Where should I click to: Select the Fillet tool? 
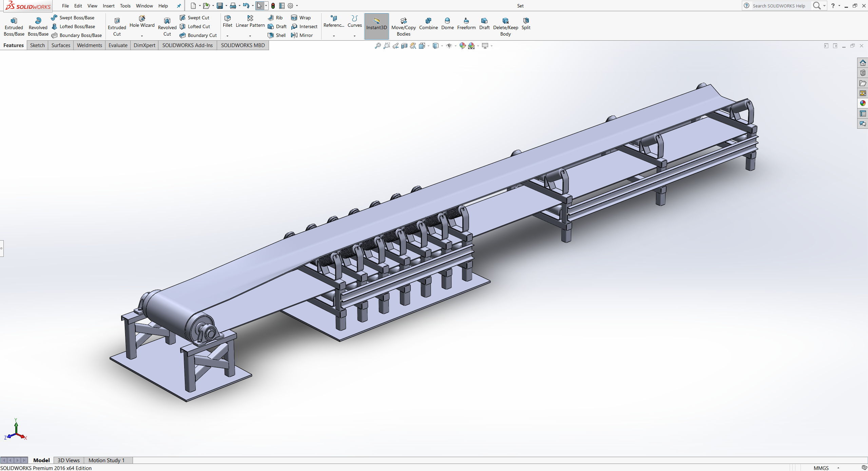point(227,22)
